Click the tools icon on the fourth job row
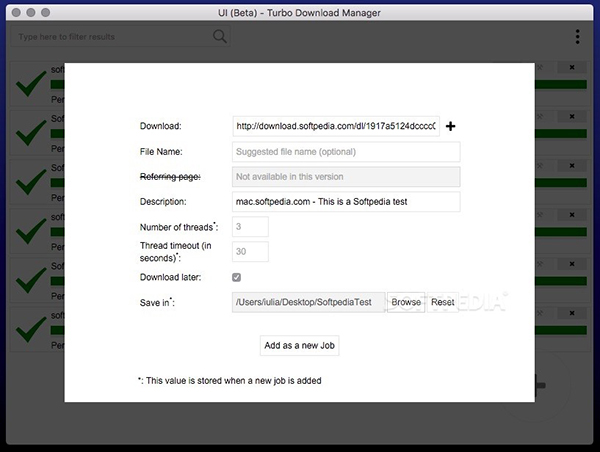Screen dimensions: 600x452 point(540,215)
